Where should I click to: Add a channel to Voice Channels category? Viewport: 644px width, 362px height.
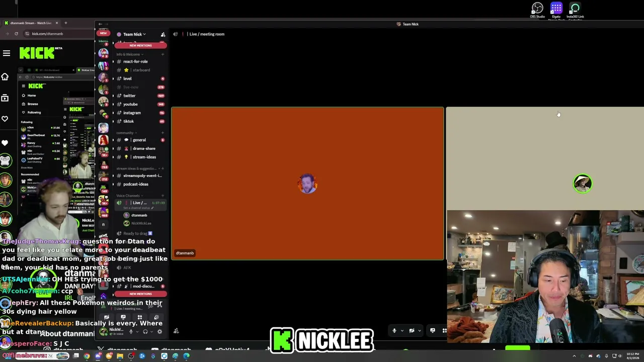coord(163,196)
